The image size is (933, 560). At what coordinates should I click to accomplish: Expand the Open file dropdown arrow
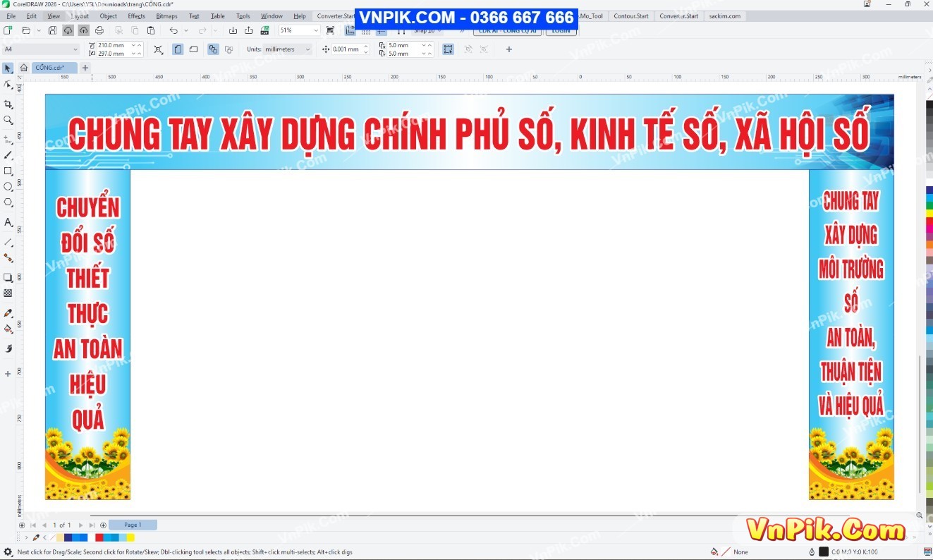[x=37, y=30]
